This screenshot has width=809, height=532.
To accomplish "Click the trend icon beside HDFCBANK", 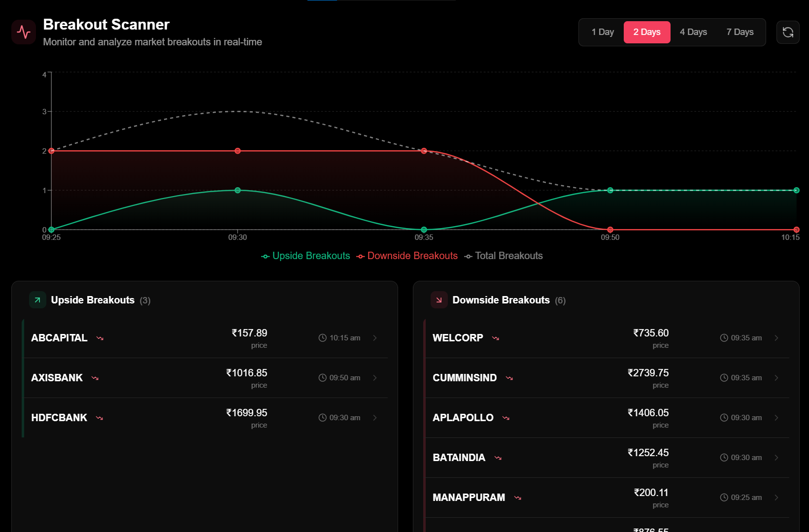I will click(100, 418).
